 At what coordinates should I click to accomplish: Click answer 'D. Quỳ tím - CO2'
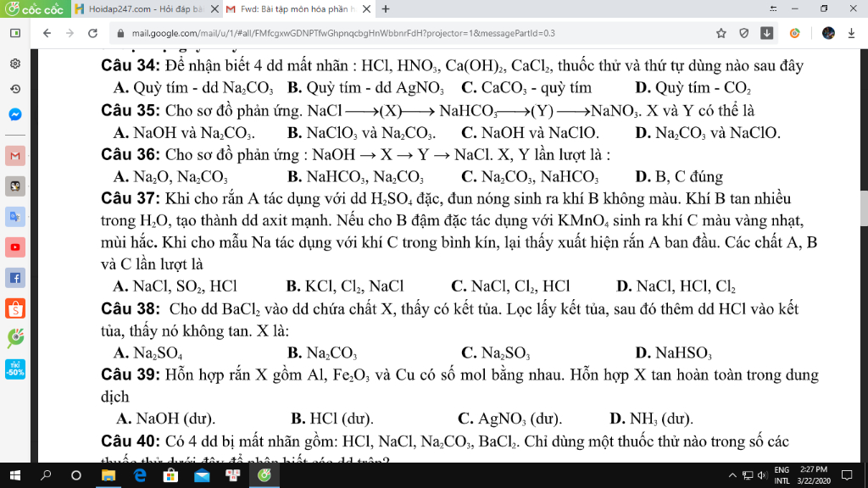(693, 88)
